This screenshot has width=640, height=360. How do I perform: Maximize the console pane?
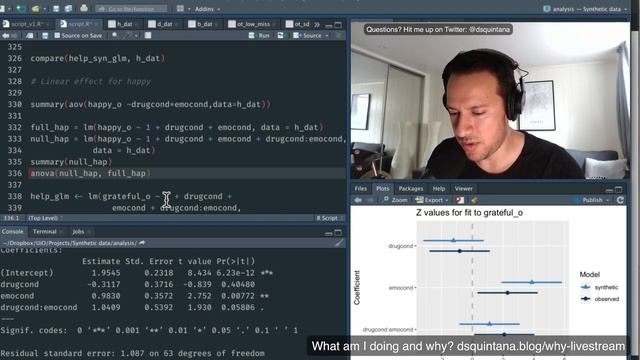click(x=338, y=232)
